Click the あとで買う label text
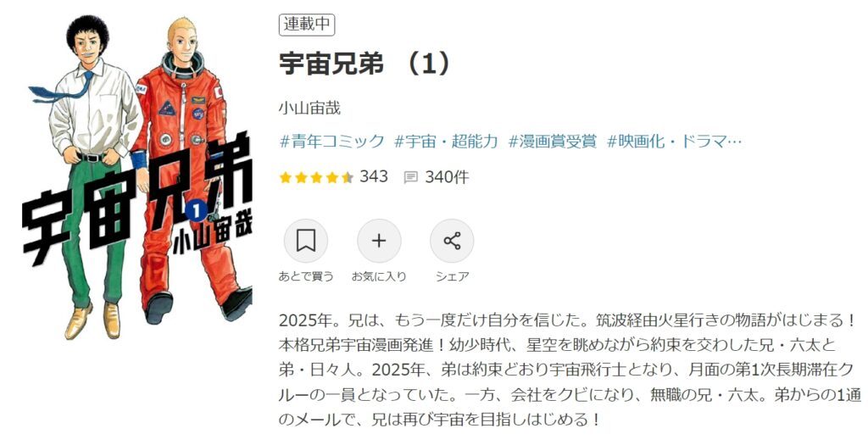Image resolution: width=868 pixels, height=445 pixels. point(306,276)
